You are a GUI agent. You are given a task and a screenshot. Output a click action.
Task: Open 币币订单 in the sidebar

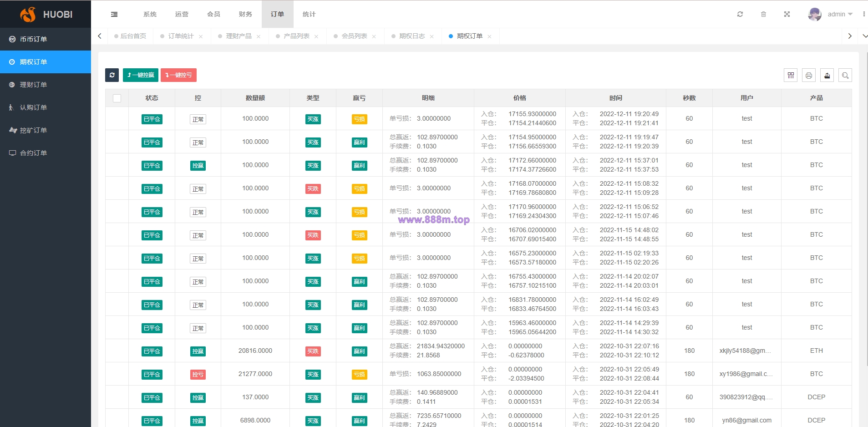46,39
